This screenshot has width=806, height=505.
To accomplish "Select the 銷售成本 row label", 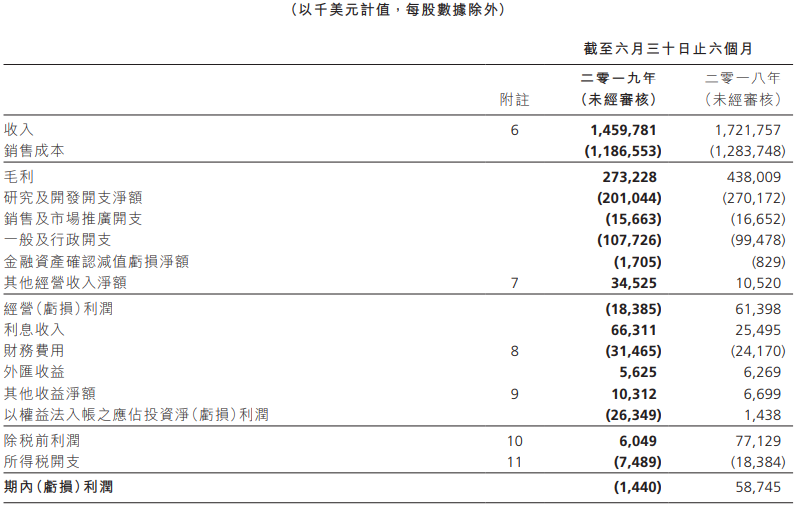I will (34, 151).
